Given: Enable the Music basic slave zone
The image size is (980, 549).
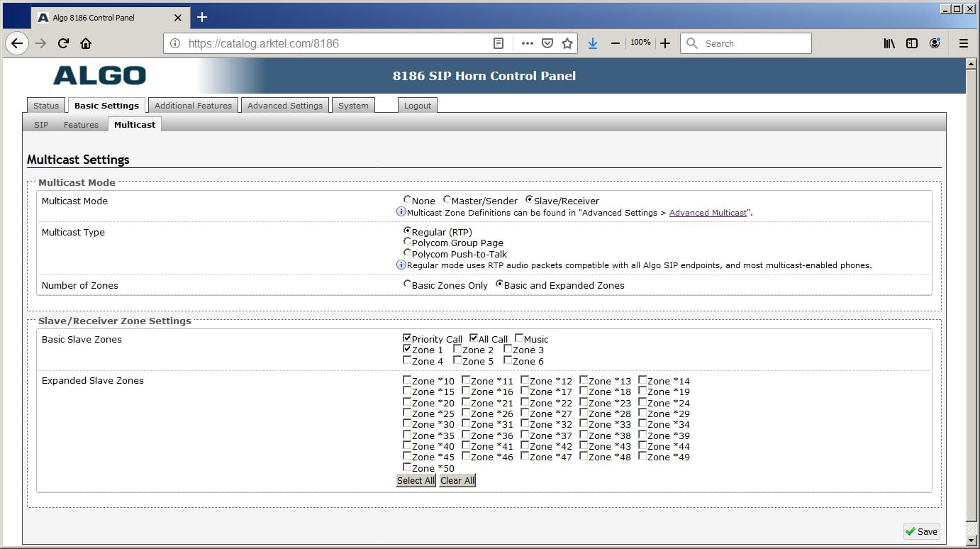Looking at the screenshot, I should tap(519, 338).
